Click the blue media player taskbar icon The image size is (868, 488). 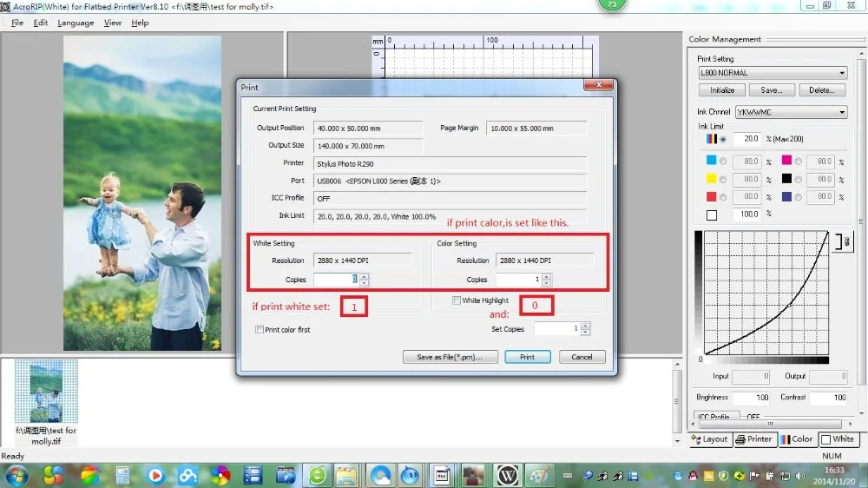(156, 475)
